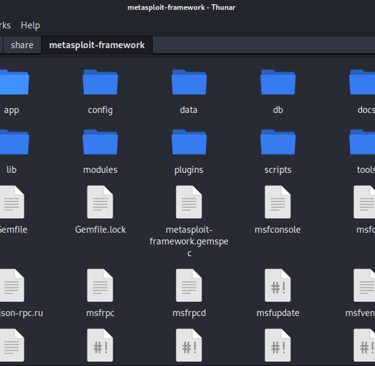This screenshot has height=366, width=375.
Task: Open the Help menu
Action: click(x=30, y=25)
